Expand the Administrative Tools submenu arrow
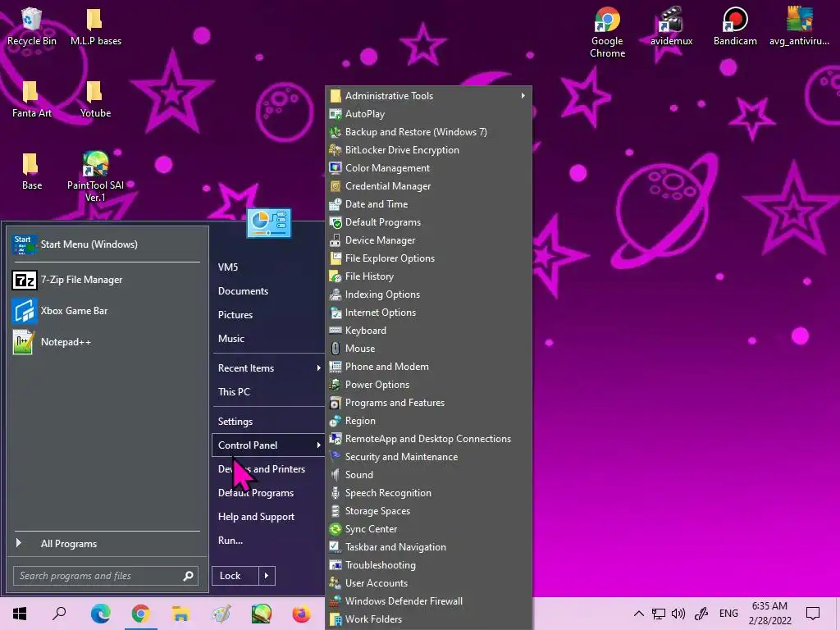The width and height of the screenshot is (840, 630). (x=523, y=95)
